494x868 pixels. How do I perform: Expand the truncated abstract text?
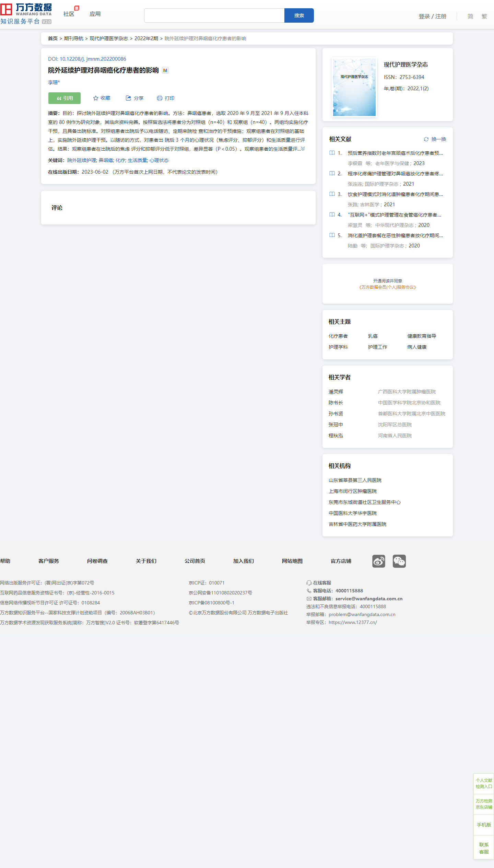(303, 149)
